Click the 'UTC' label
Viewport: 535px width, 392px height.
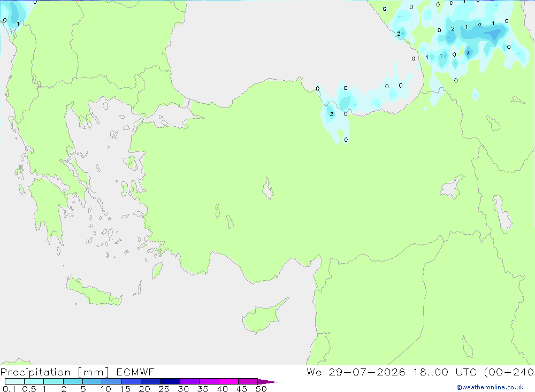click(x=466, y=372)
